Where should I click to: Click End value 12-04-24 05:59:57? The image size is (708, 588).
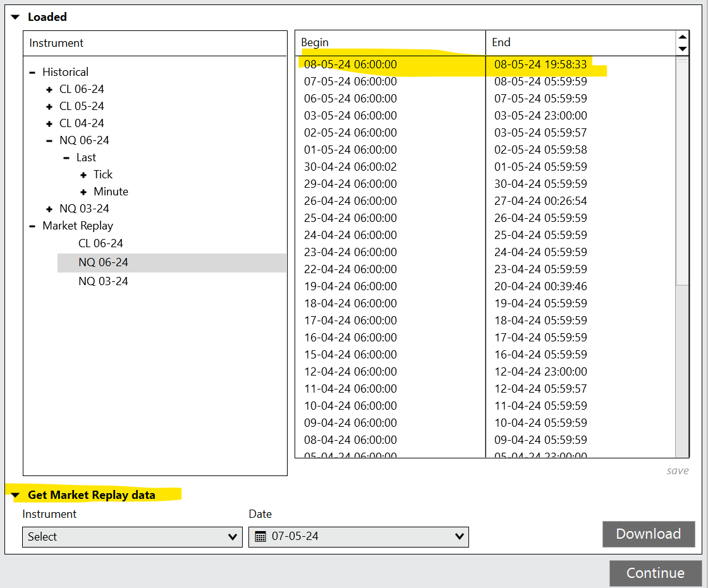540,389
